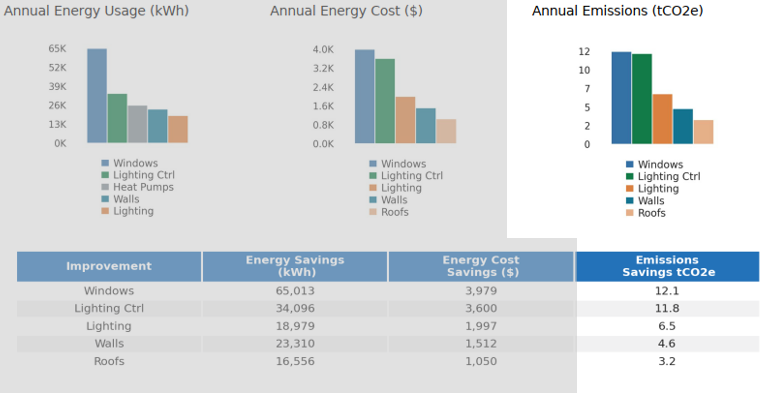
Task: Click the Improvement column header
Action: 109,266
